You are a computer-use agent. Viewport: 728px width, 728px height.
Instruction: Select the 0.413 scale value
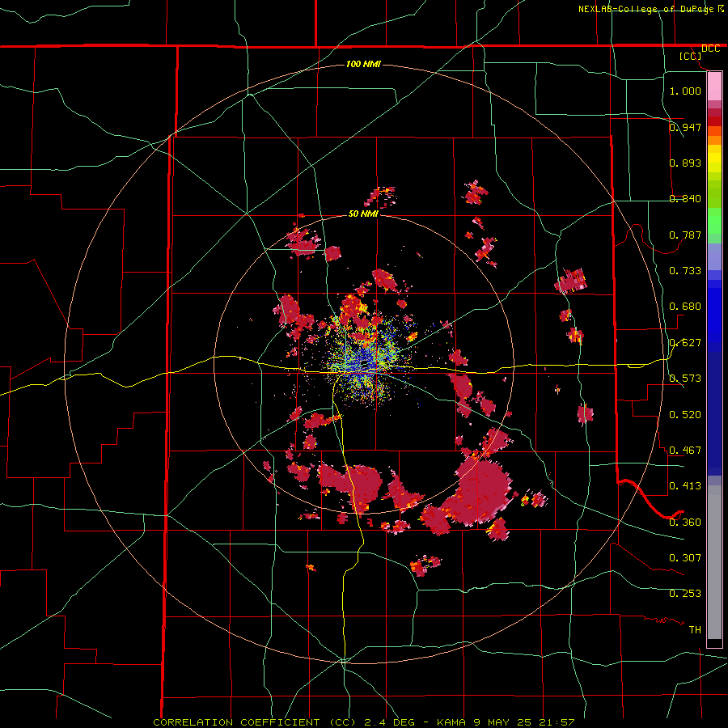(x=685, y=485)
